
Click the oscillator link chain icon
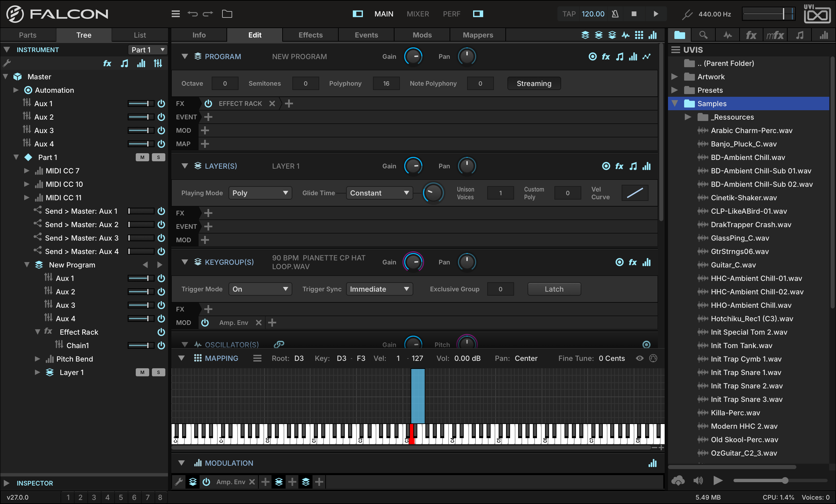point(279,344)
